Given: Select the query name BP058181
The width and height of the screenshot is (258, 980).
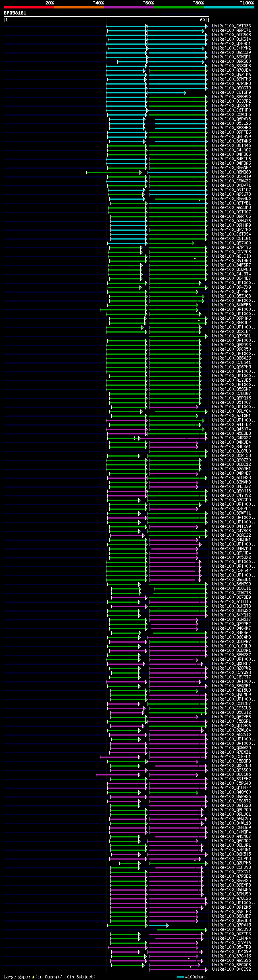Looking at the screenshot, I should (15, 13).
